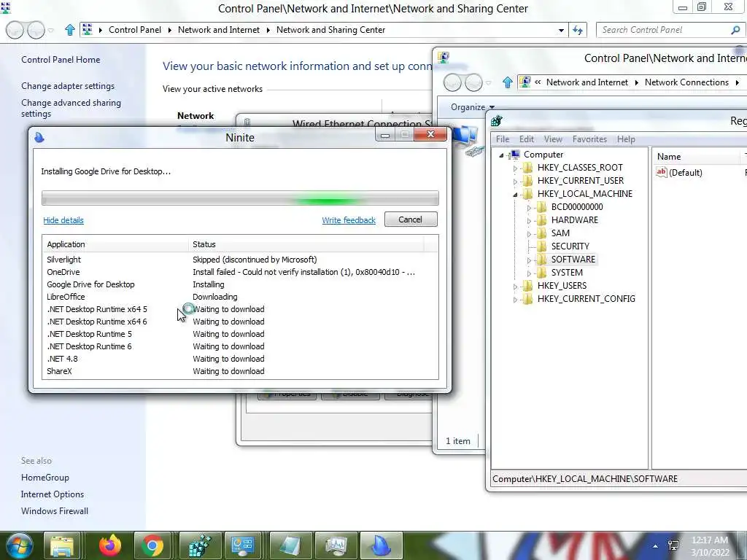Select ShareX row in Ninite list
This screenshot has width=747, height=560.
point(240,371)
